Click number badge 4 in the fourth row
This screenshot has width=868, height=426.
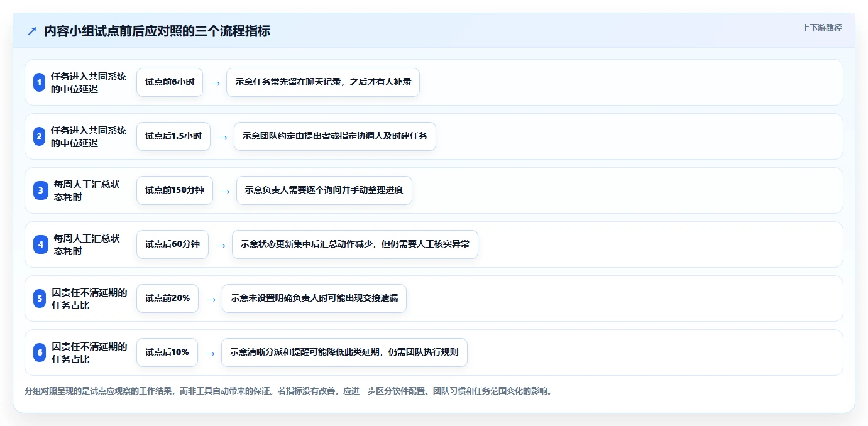41,244
